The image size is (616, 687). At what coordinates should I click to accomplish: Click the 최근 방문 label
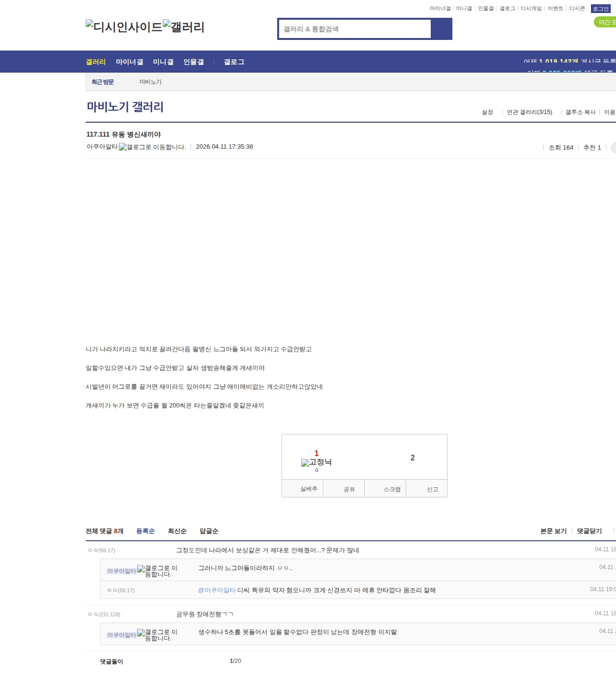click(x=103, y=82)
